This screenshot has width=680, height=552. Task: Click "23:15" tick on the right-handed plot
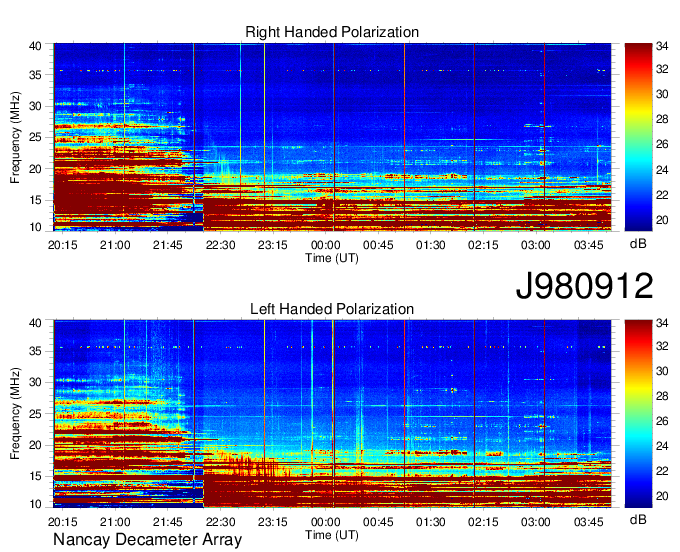click(x=273, y=245)
